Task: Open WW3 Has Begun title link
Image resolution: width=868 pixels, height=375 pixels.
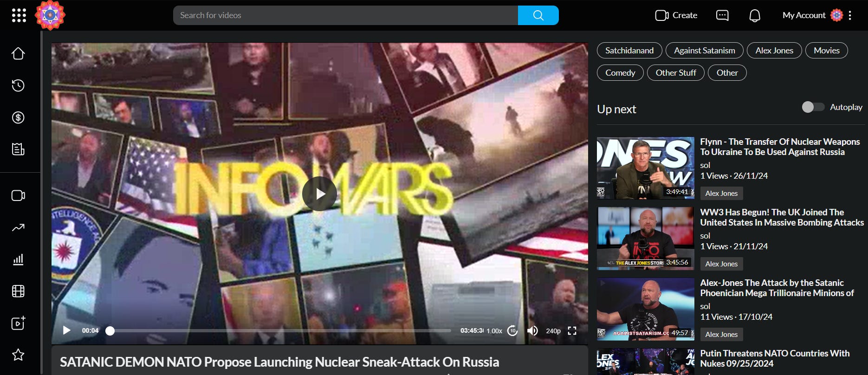Action: pyautogui.click(x=782, y=218)
